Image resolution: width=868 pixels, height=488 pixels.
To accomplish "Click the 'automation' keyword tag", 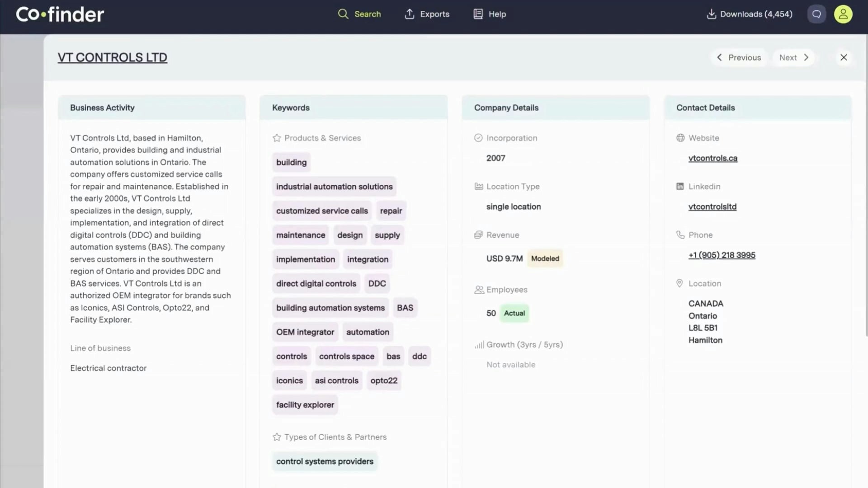I will (368, 332).
